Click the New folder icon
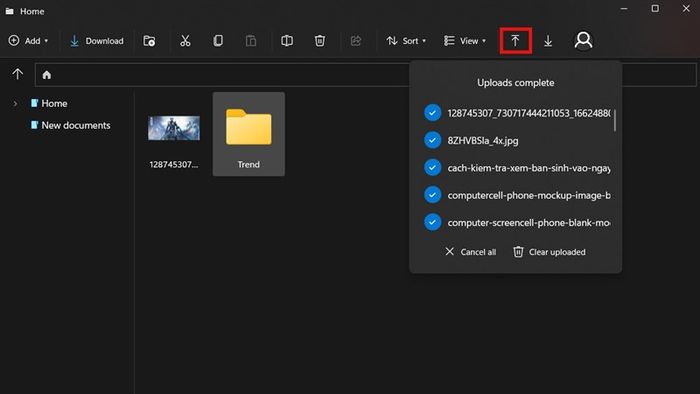 tap(149, 41)
